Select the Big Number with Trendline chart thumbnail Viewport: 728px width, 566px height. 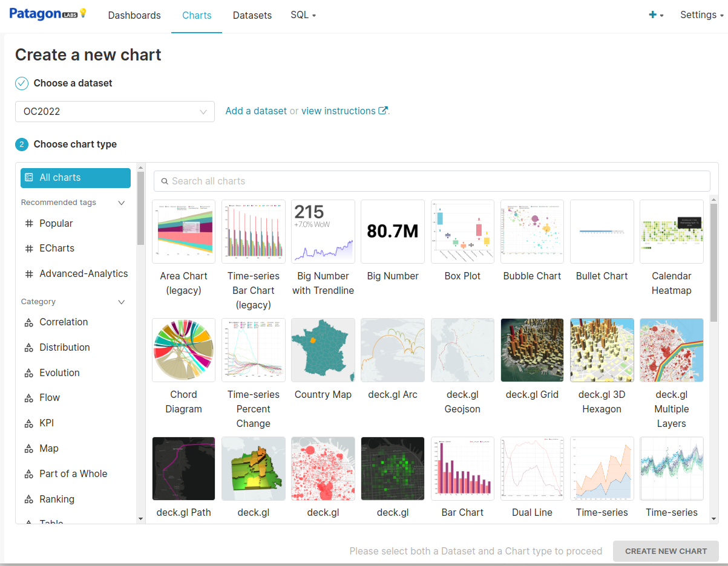pos(323,232)
